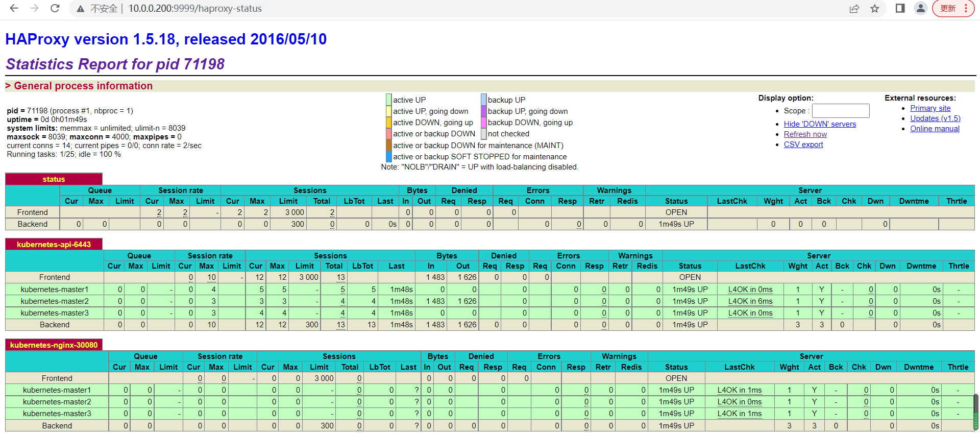Click the not-secure warning icon
This screenshot has height=433, width=980.
tap(80, 9)
